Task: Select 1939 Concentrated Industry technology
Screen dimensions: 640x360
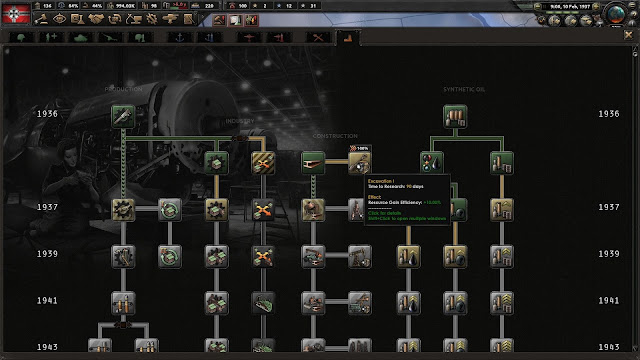Action: tap(216, 256)
